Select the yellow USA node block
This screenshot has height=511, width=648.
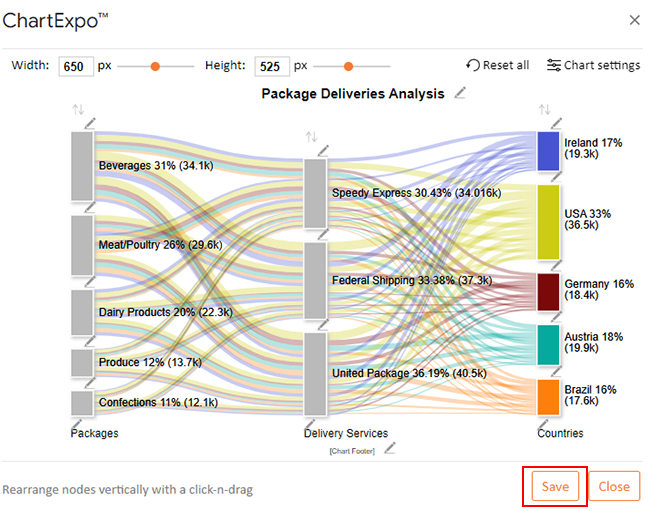point(548,221)
